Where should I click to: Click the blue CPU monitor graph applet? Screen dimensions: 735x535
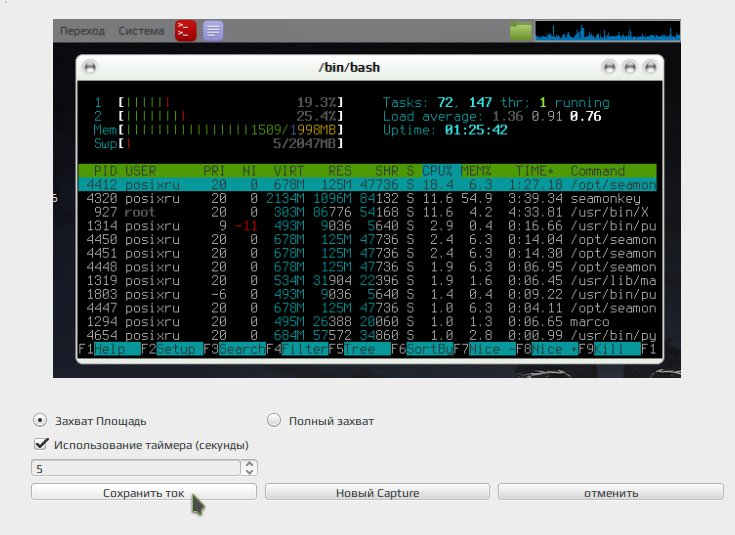[608, 31]
